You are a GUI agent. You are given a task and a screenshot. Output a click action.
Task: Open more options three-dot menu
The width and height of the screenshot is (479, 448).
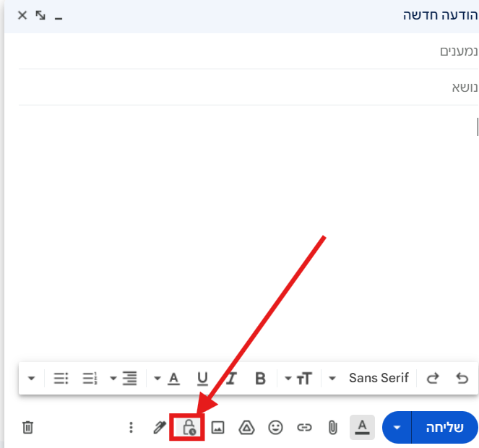tap(131, 427)
